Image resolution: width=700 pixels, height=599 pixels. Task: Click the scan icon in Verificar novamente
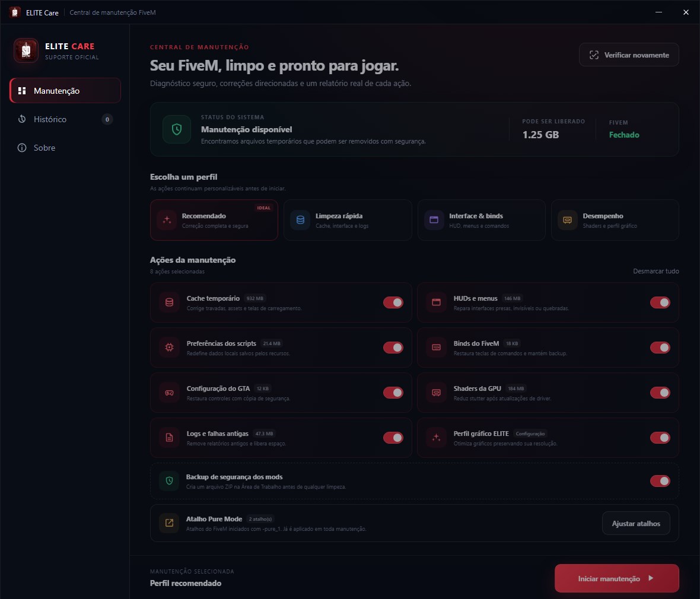594,55
